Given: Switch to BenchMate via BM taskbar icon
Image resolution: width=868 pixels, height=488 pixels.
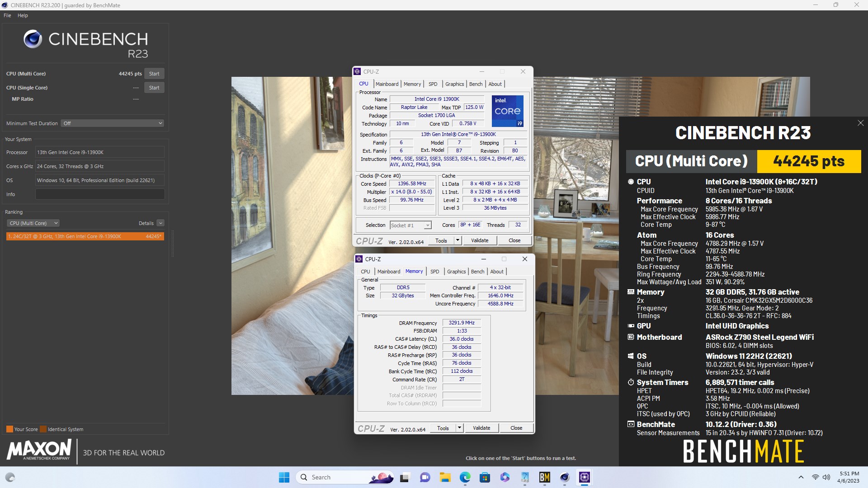Looking at the screenshot, I should tap(544, 477).
